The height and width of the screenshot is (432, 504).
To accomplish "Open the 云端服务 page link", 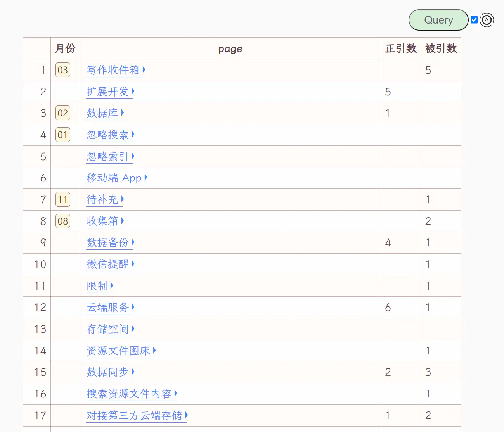I will (x=107, y=308).
